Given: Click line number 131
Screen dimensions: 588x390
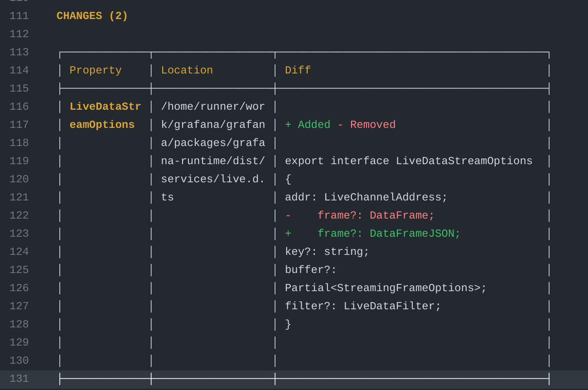Looking at the screenshot, I should [19, 378].
